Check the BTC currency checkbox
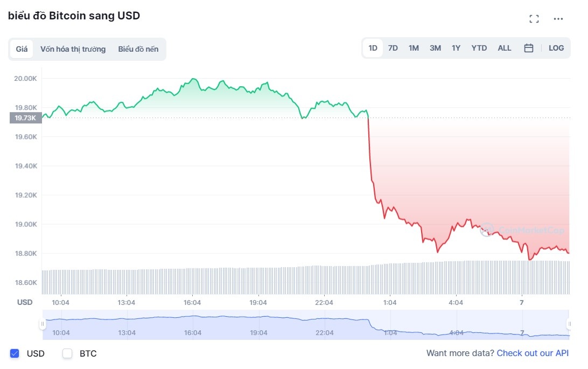588x369 pixels. tap(67, 353)
